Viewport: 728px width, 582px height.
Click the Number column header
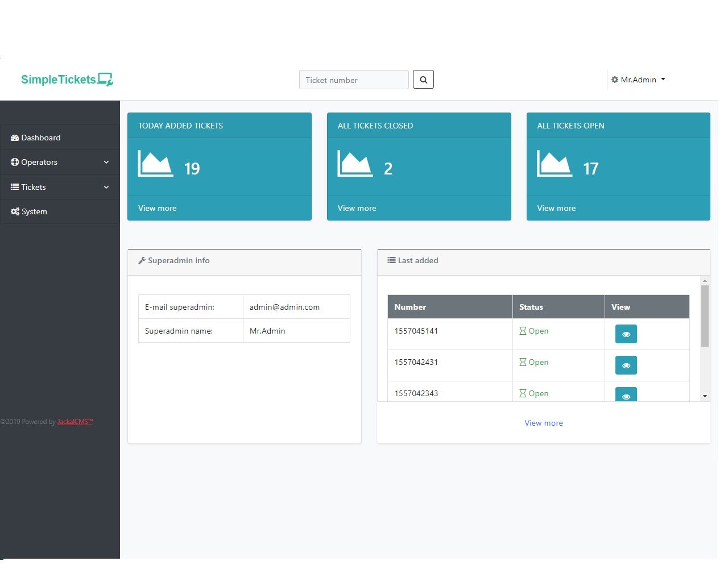[x=450, y=307]
